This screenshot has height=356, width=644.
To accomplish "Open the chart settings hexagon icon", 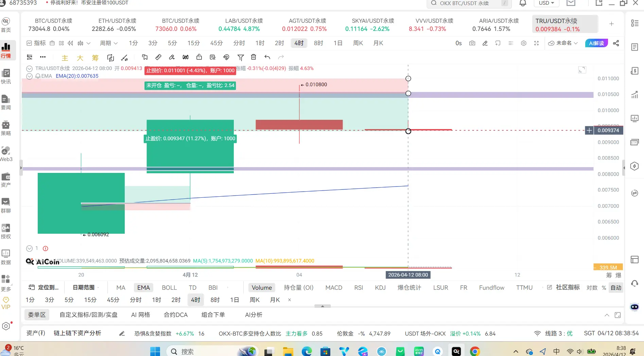I will [x=524, y=43].
